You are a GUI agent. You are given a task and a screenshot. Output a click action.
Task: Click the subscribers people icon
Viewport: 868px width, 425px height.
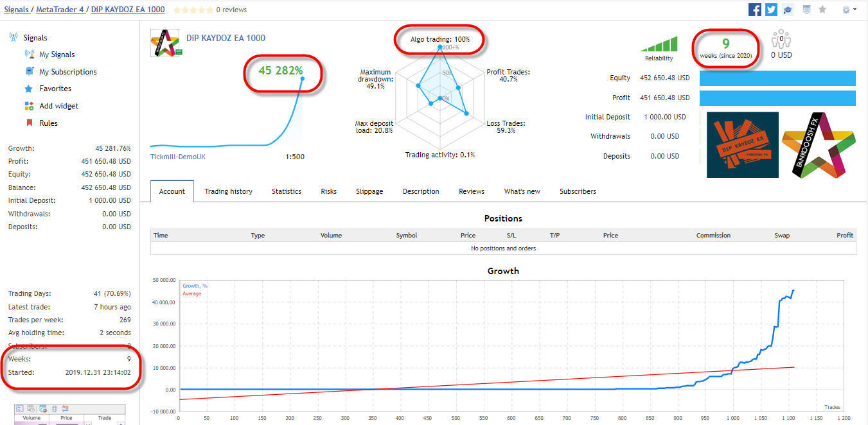pyautogui.click(x=781, y=39)
